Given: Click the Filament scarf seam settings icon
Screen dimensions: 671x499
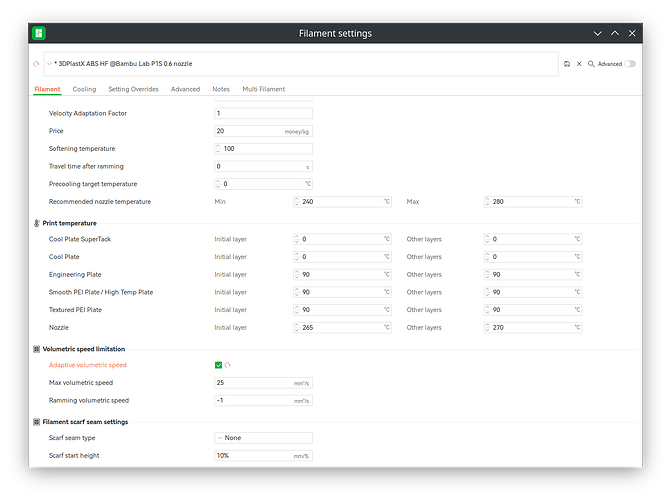Looking at the screenshot, I should click(x=37, y=422).
